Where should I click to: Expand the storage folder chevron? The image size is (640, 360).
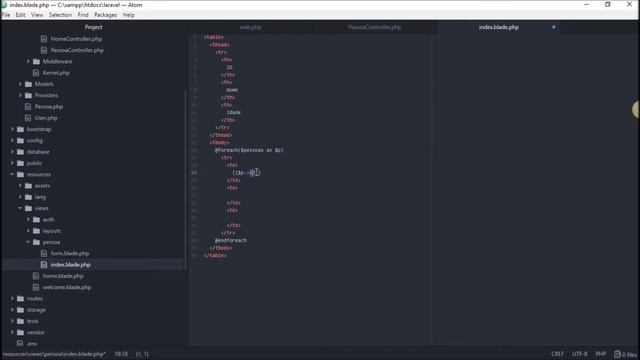tap(12, 310)
